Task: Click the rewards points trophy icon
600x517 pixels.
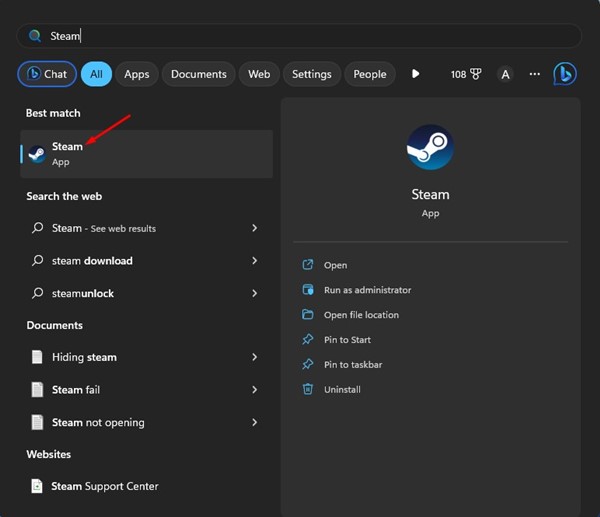Action: coord(476,74)
